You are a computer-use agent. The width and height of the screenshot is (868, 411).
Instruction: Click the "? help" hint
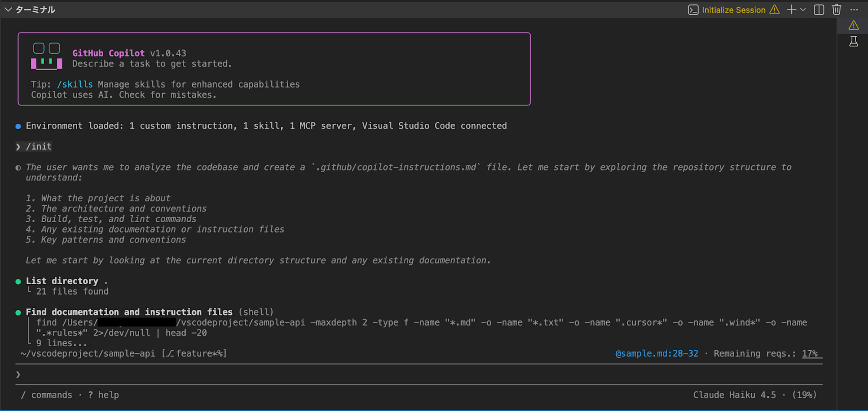103,395
